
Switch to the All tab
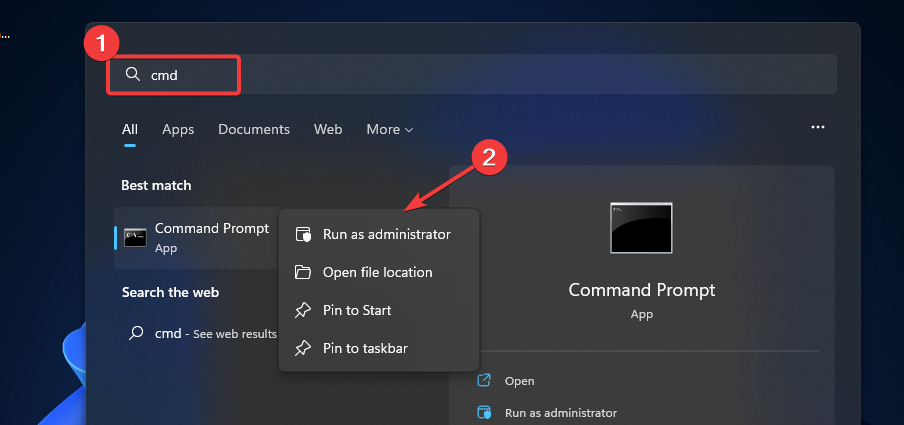click(x=130, y=129)
